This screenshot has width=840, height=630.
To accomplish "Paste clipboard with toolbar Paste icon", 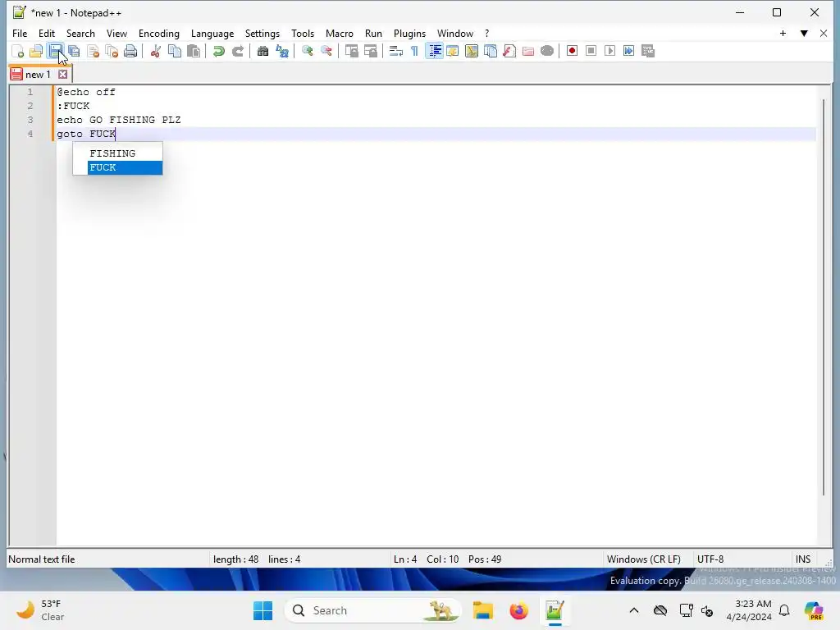I will [x=194, y=52].
